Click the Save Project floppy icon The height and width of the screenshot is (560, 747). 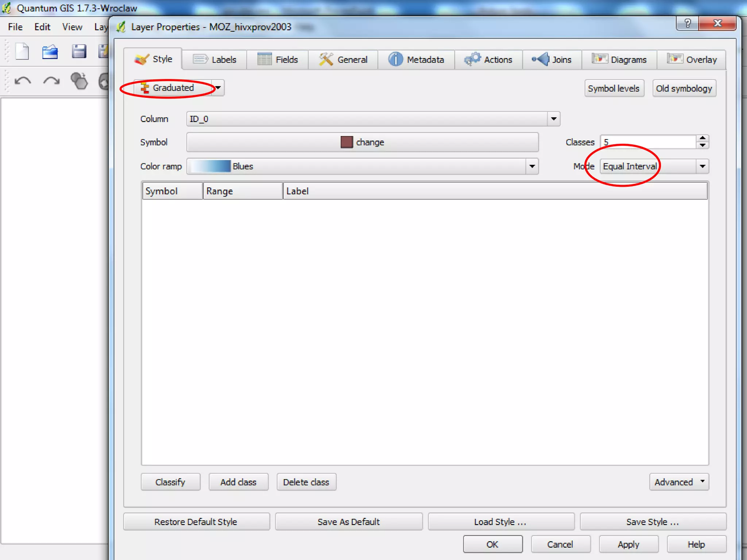coord(79,52)
